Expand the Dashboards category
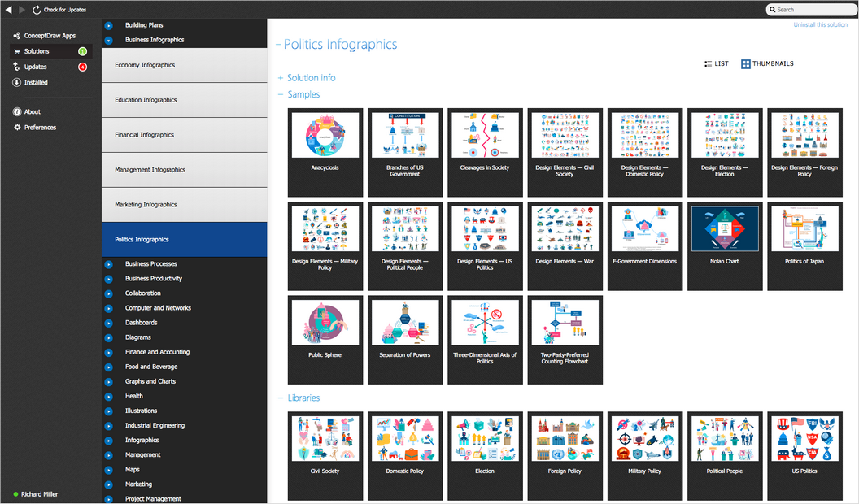 pos(108,324)
